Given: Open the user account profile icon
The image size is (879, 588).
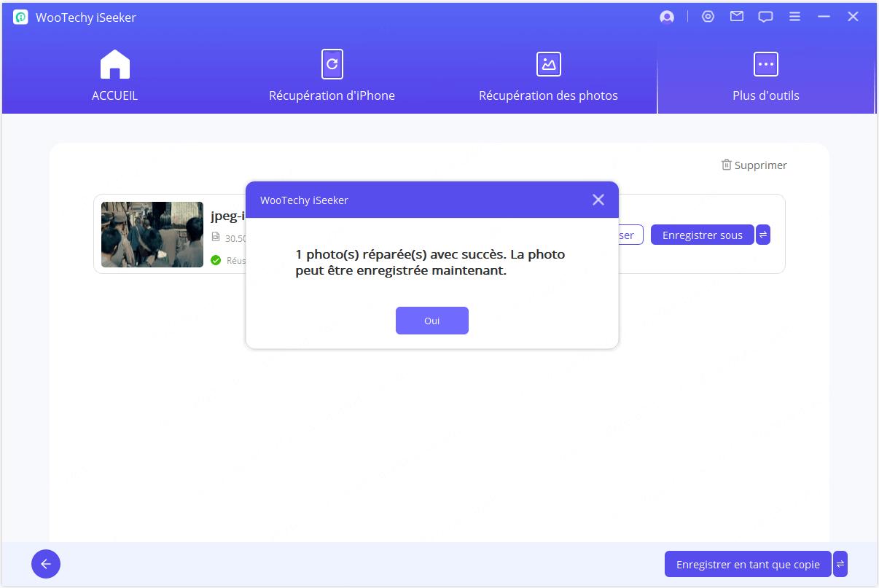Looking at the screenshot, I should [666, 17].
